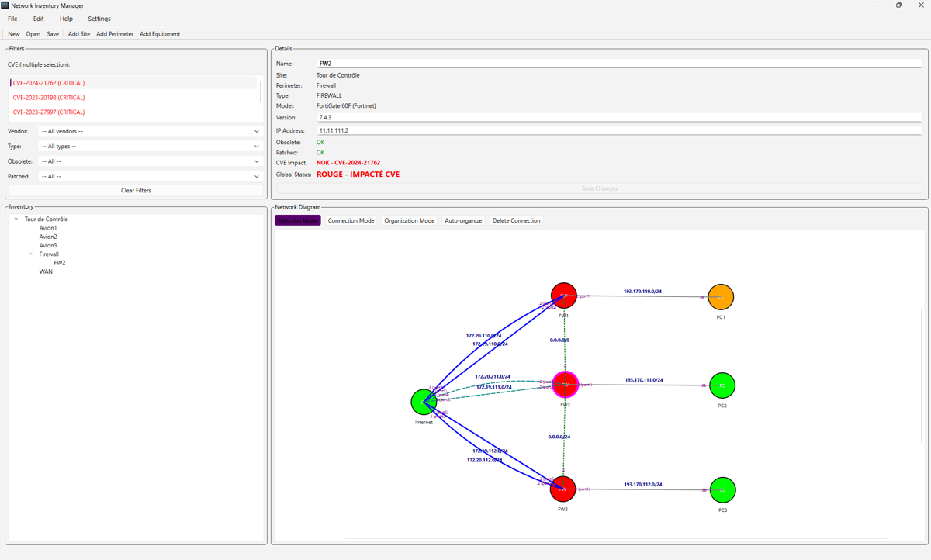Click New in the toolbar

click(x=14, y=34)
